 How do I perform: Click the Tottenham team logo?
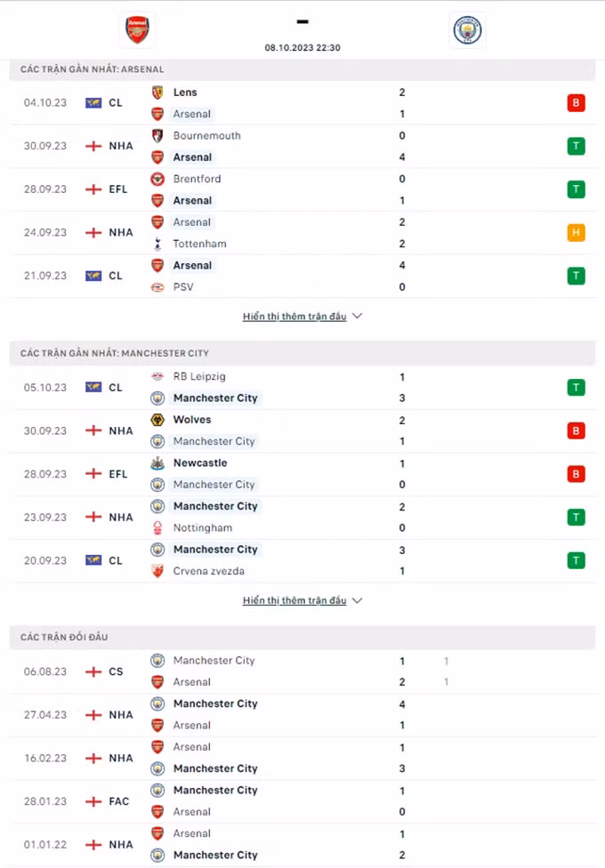click(157, 244)
